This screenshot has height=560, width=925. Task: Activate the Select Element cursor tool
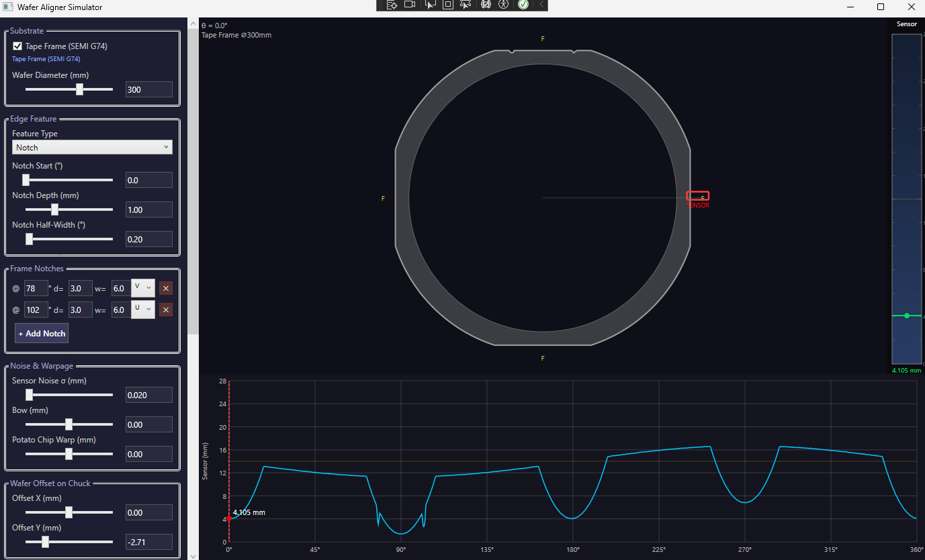430,5
